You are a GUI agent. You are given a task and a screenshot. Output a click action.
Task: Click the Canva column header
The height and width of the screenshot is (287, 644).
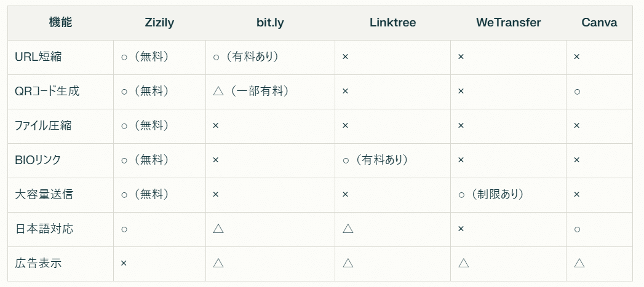(598, 23)
